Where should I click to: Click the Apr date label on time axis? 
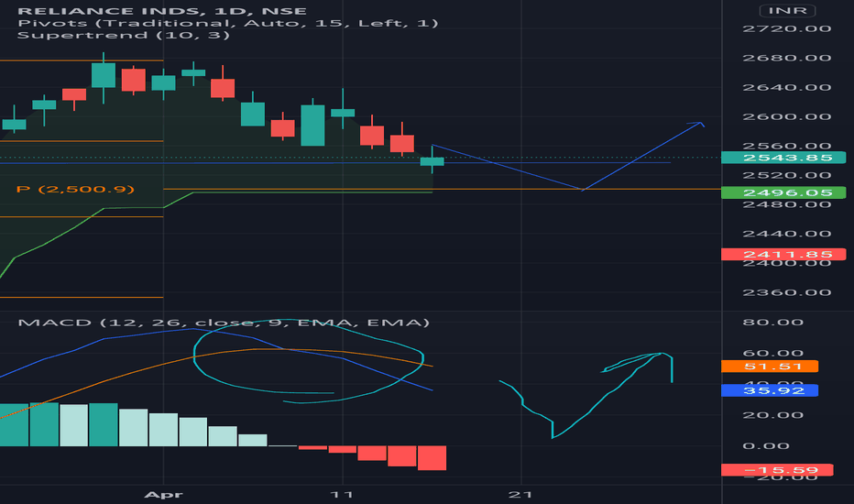click(x=163, y=495)
